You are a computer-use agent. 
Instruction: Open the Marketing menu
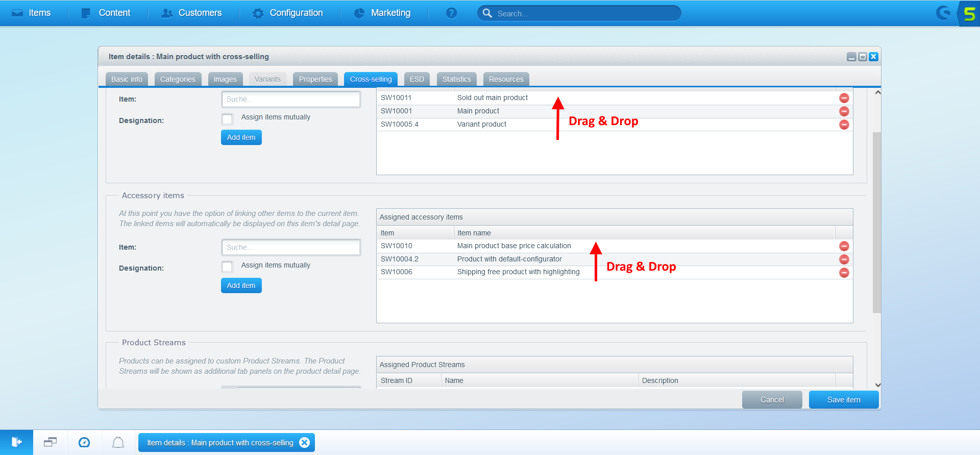coord(383,13)
